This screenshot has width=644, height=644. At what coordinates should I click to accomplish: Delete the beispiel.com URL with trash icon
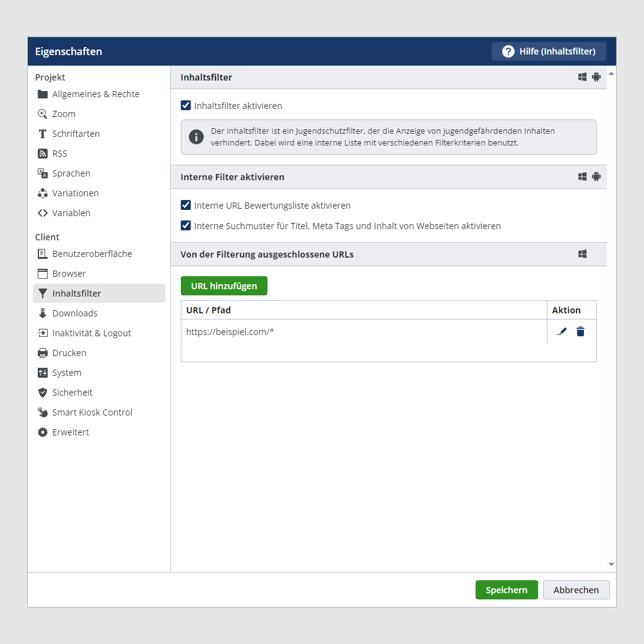click(x=580, y=331)
